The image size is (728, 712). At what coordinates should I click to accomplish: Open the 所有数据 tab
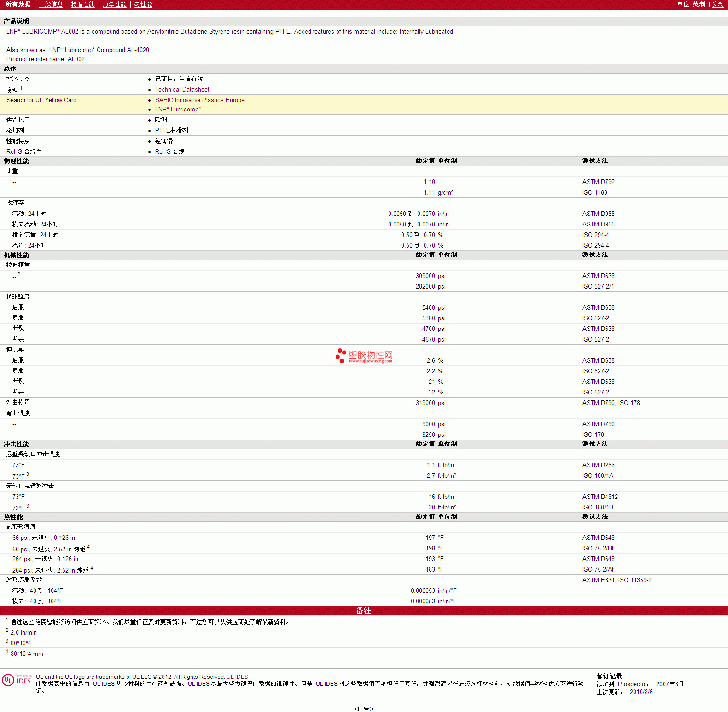pos(18,5)
